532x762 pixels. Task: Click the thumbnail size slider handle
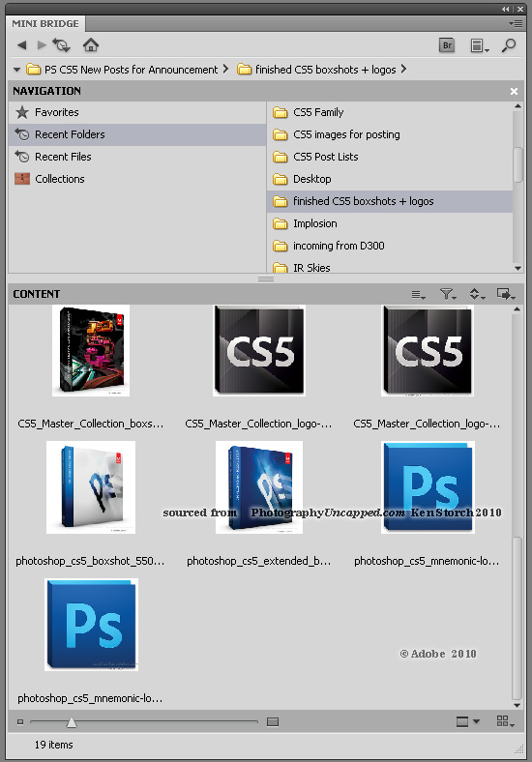(x=72, y=722)
